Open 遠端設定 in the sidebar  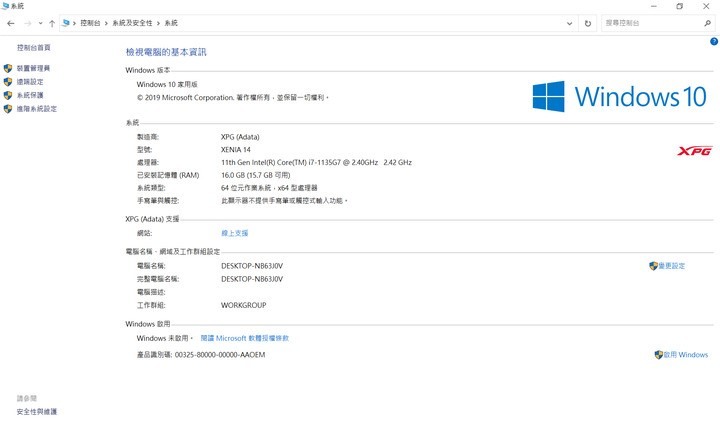30,82
